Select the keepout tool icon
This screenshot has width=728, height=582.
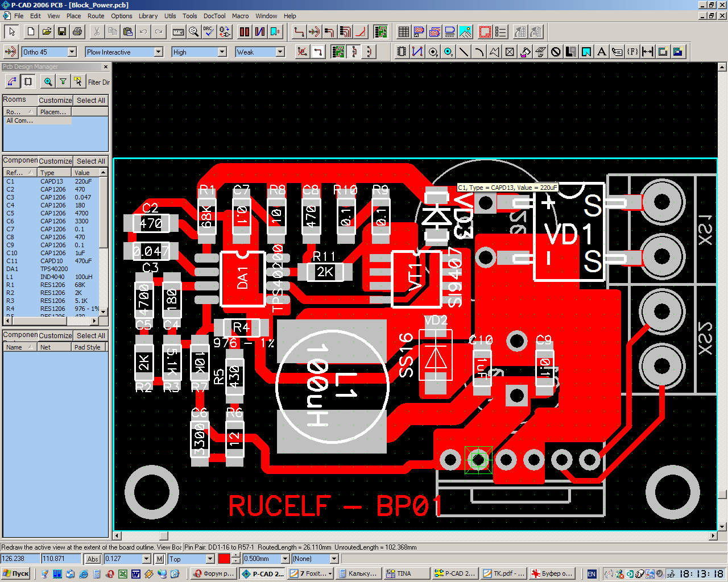coord(556,52)
